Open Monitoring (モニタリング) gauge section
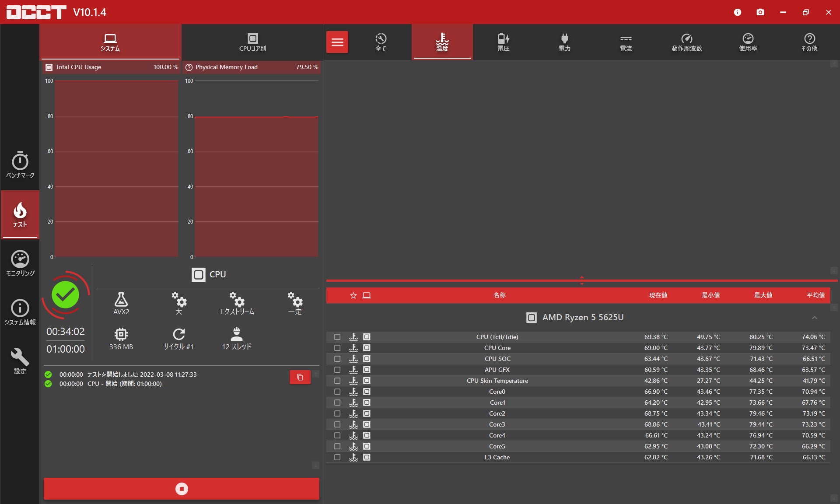840x504 pixels. coord(20,263)
